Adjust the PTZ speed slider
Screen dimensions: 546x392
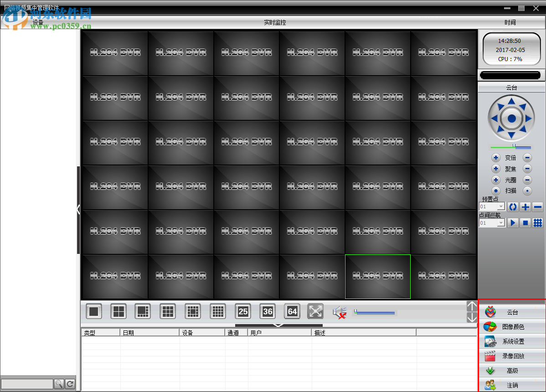511,147
